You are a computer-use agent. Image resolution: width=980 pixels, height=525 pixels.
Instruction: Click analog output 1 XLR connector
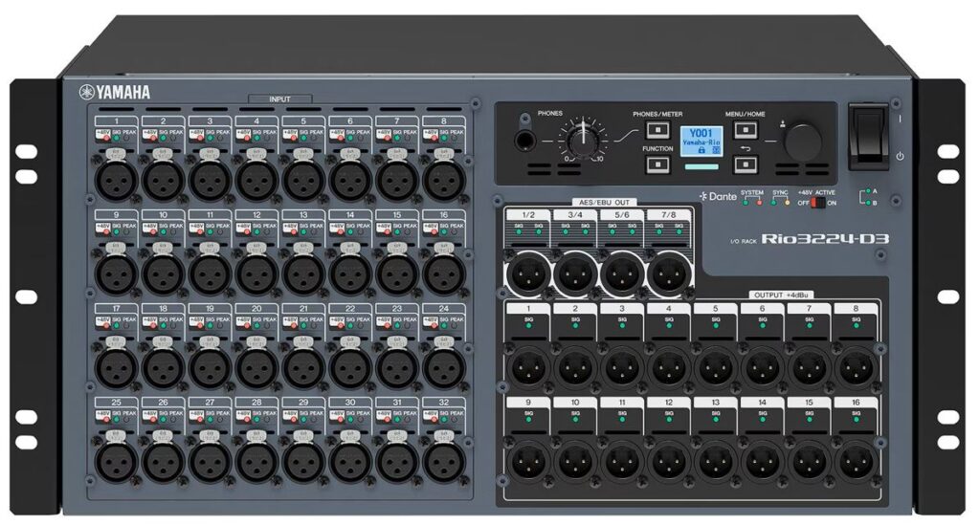coord(528,367)
